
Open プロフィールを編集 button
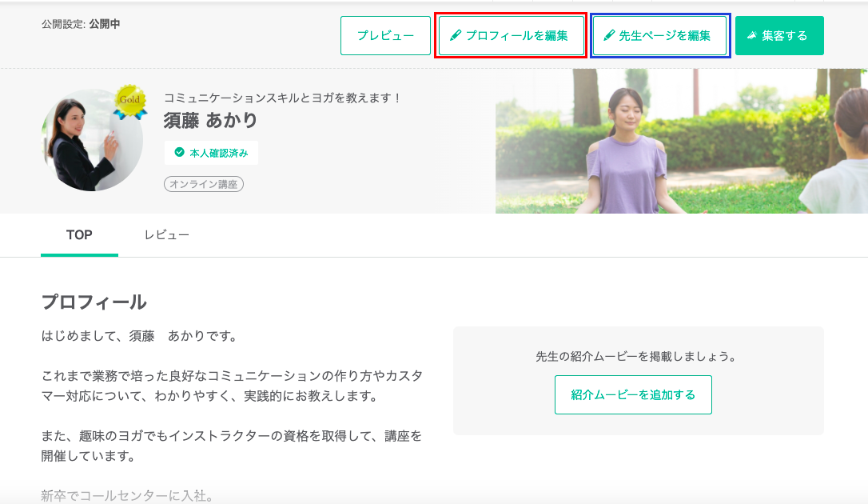pos(511,35)
